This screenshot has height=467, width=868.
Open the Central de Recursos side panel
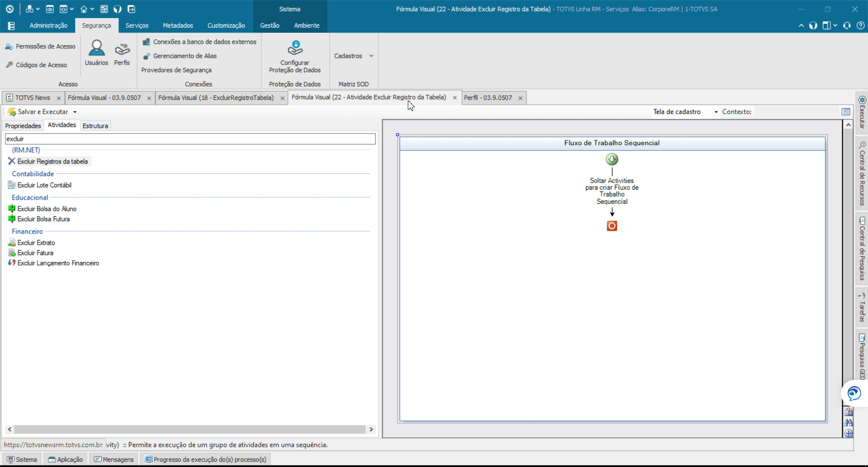[862, 173]
